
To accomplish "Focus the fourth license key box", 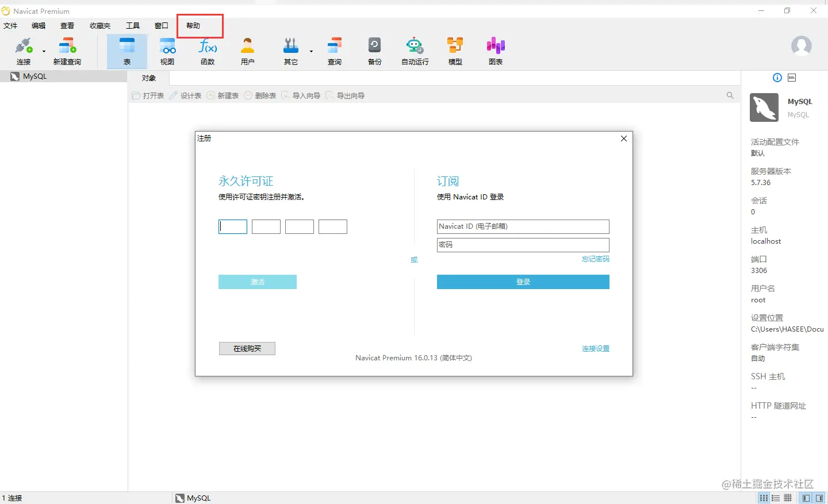I will [x=333, y=226].
